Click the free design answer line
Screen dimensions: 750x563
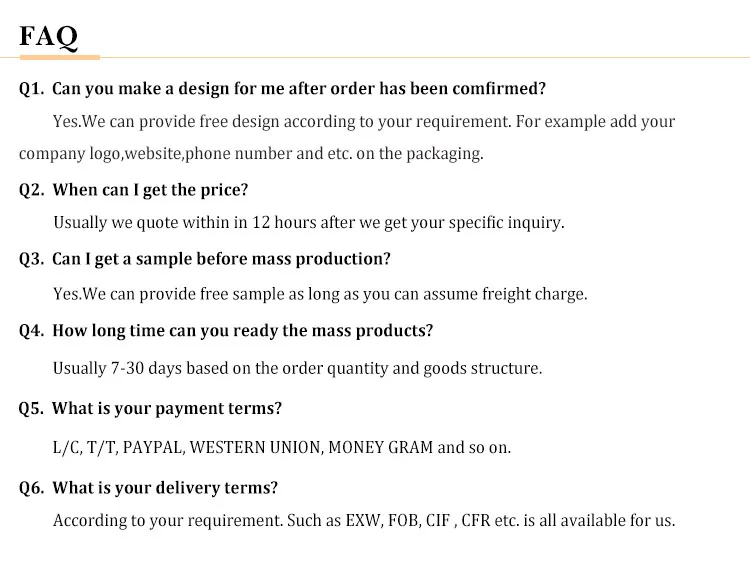pos(364,122)
